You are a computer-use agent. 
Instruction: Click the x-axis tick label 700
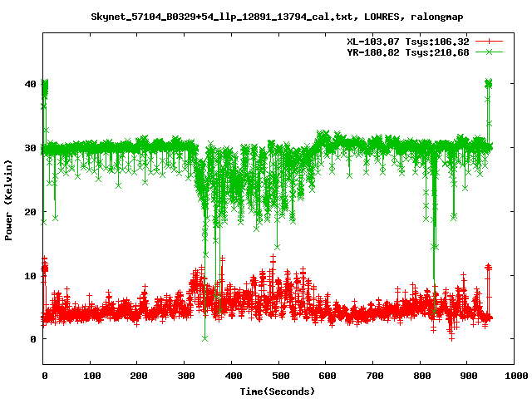click(375, 376)
